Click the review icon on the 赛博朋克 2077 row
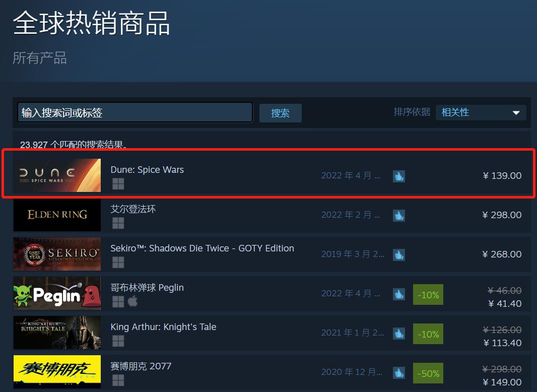Viewport: 537px width, 392px height. point(398,373)
